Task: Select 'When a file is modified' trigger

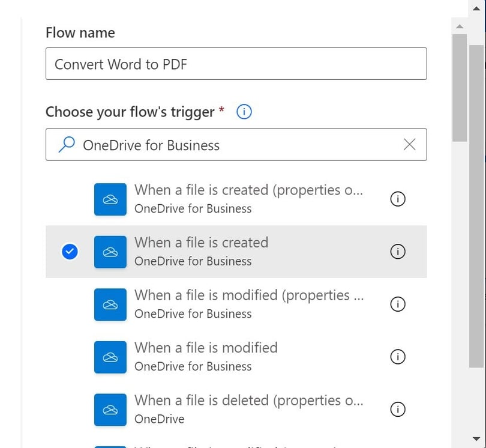Action: (x=236, y=357)
